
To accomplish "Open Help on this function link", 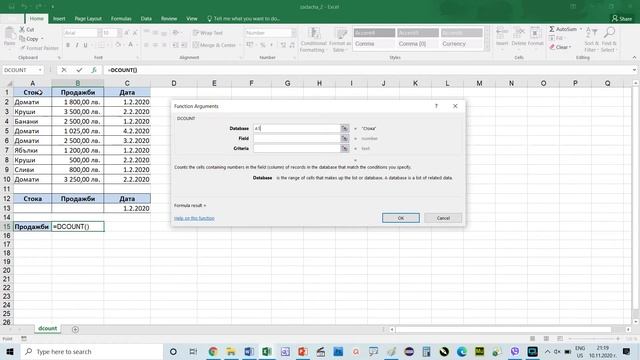I will 194,218.
